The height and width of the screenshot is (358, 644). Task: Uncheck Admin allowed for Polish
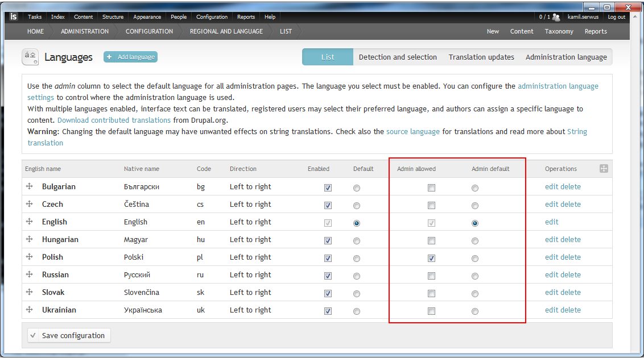(431, 259)
